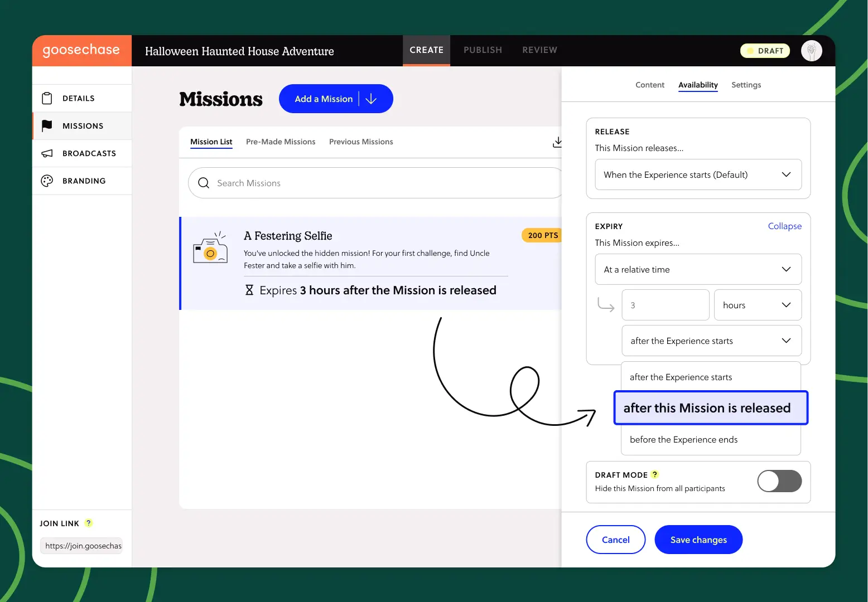
Task: Select before the Experience ends option
Action: pyautogui.click(x=711, y=440)
